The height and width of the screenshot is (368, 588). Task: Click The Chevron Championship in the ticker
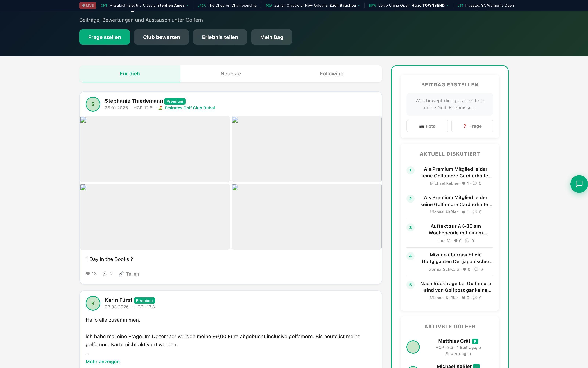[x=232, y=5]
